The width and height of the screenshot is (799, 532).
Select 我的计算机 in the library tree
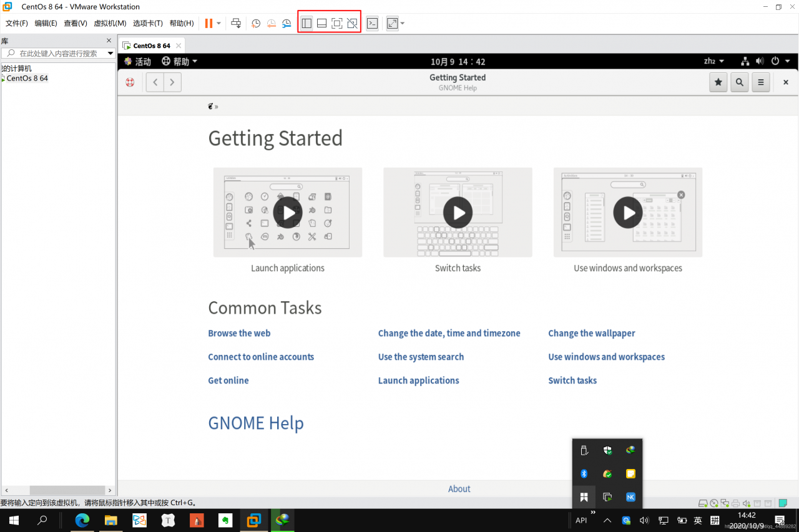16,69
